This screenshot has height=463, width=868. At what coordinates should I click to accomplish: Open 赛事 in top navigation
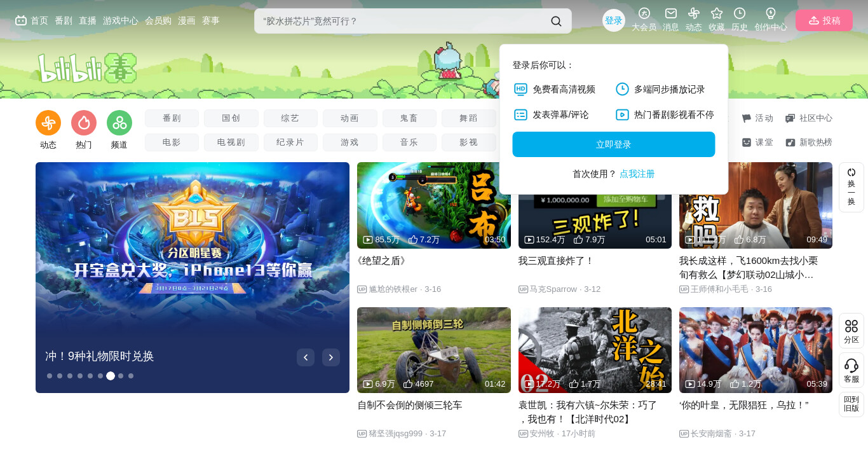pos(211,20)
